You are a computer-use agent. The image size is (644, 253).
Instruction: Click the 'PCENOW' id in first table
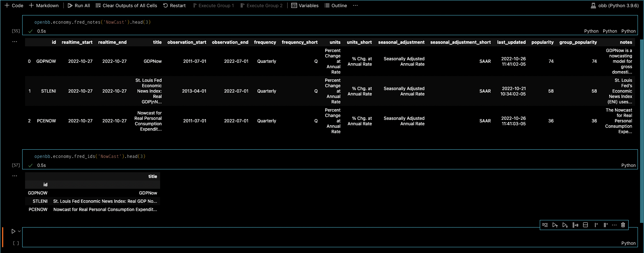pos(46,121)
